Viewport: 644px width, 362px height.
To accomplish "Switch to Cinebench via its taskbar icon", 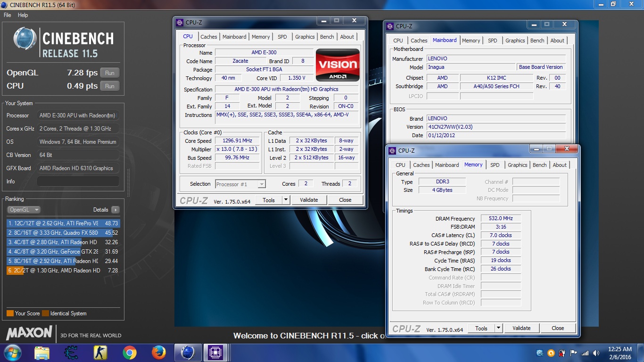I will coord(188,353).
